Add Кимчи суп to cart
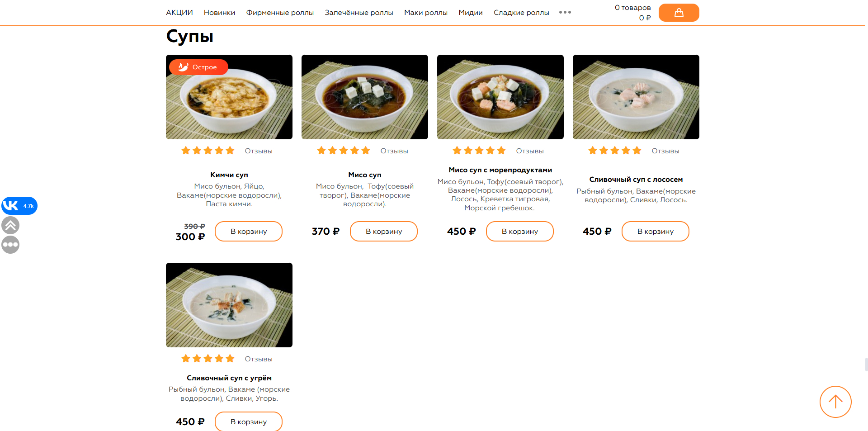The width and height of the screenshot is (868, 431). pyautogui.click(x=249, y=232)
